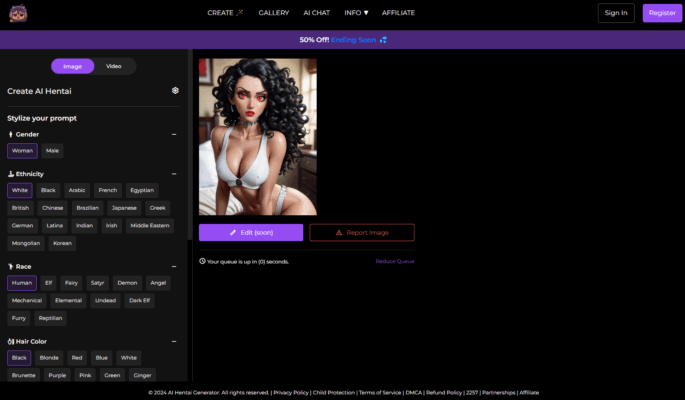
Task: Click the Edit (soon) button
Action: click(251, 232)
